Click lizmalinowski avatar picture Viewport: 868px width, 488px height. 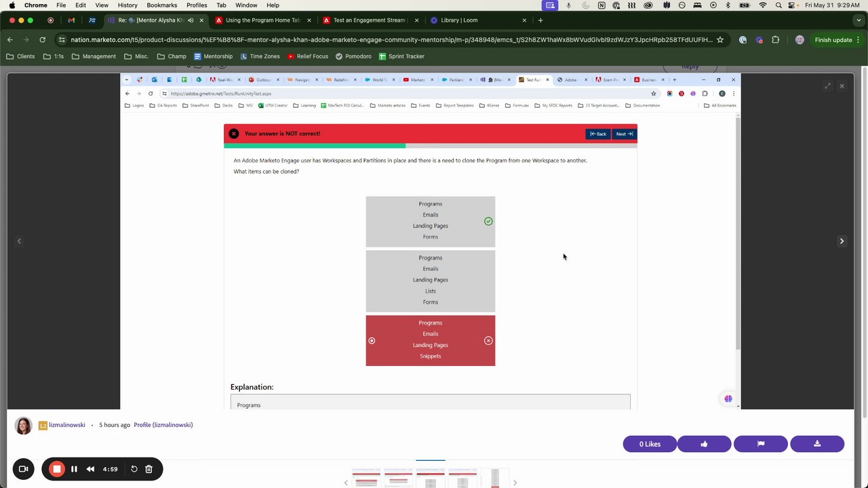23,426
